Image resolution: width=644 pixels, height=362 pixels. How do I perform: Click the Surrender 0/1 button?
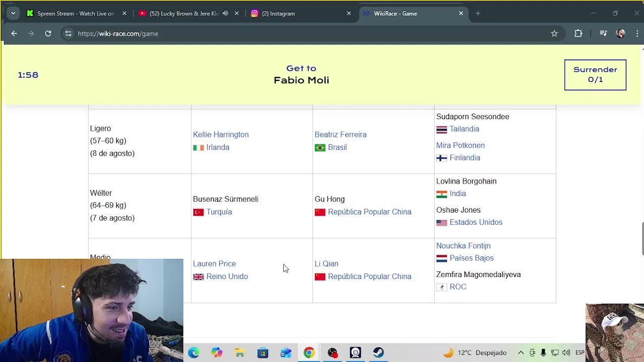(x=595, y=75)
